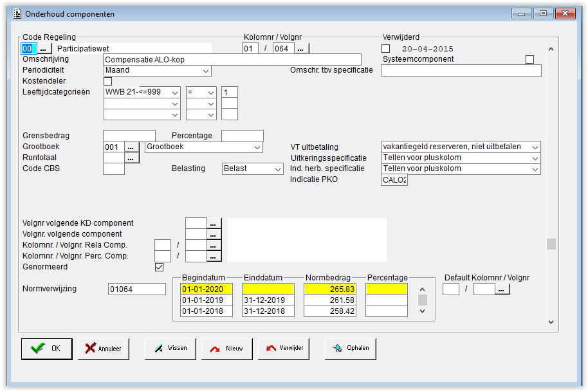Toggle the Systeemcomponent checkbox
This screenshot has width=588, height=391.
pos(530,60)
